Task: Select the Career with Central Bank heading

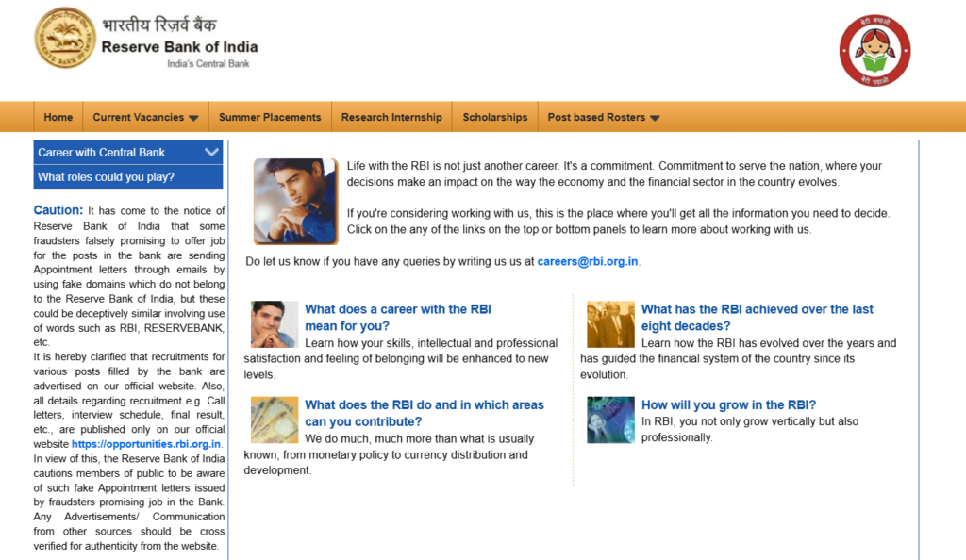Action: click(101, 153)
